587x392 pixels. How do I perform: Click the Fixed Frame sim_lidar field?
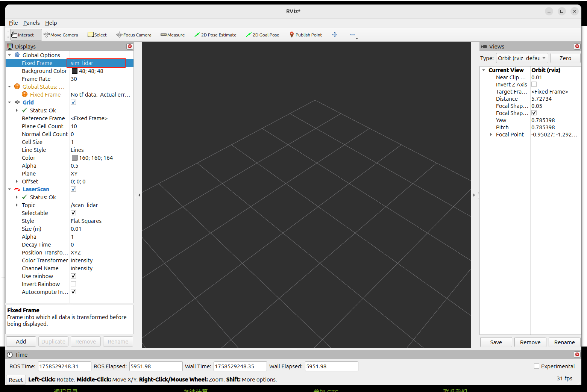click(97, 63)
